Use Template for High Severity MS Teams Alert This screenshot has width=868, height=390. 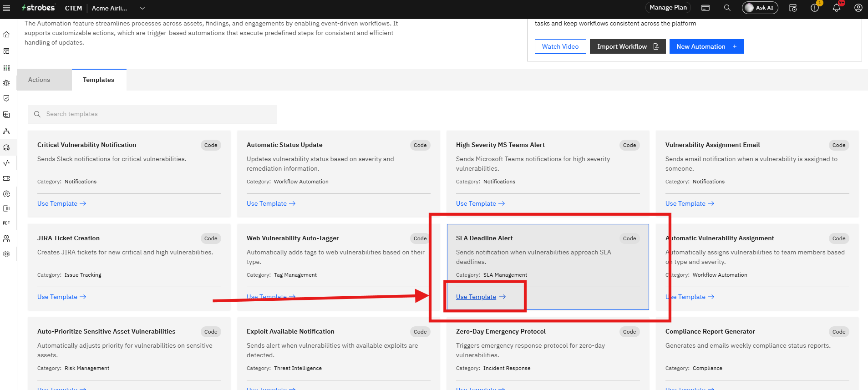[481, 203]
